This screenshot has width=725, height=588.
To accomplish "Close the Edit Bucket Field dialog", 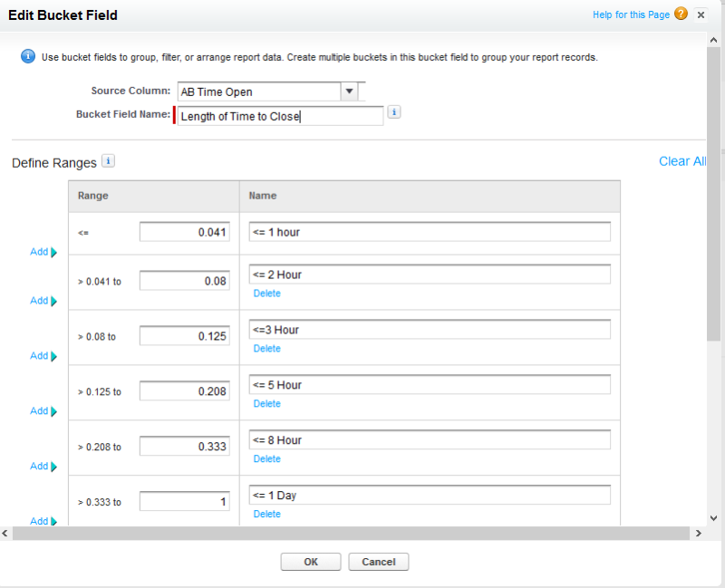I will [x=701, y=15].
